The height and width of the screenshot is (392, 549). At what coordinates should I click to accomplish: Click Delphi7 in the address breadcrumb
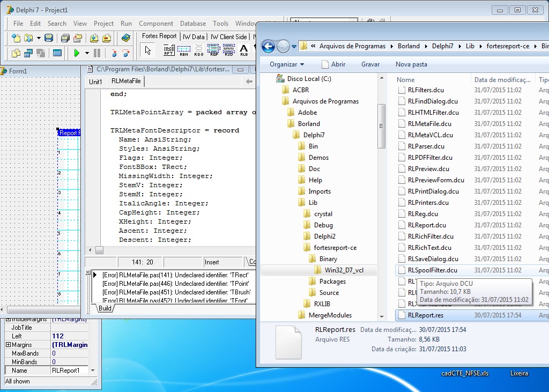tap(442, 46)
